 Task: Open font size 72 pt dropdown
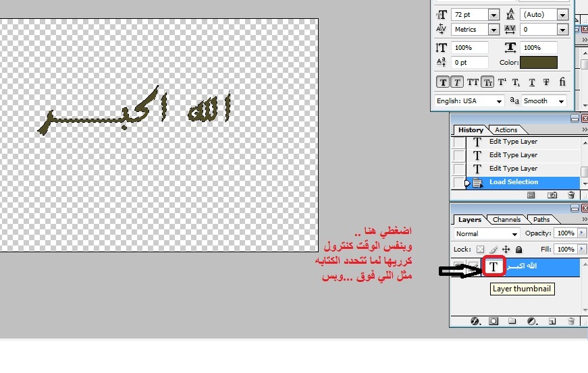tap(493, 15)
